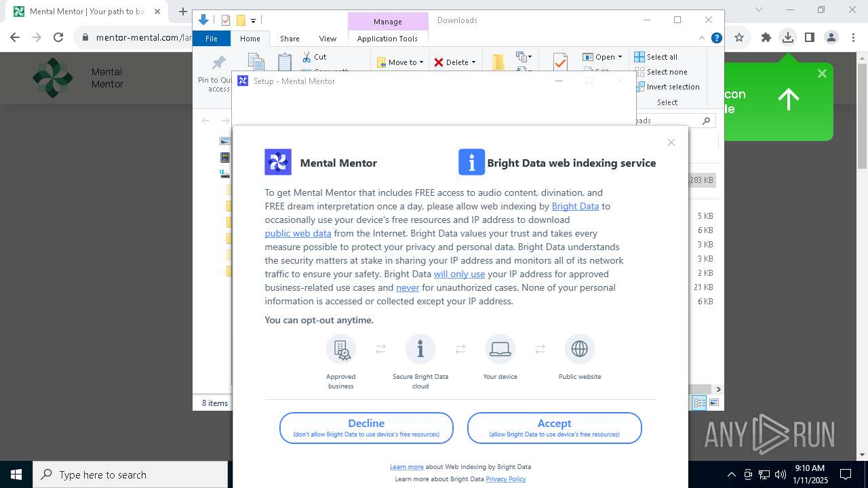The width and height of the screenshot is (868, 488).
Task: Open the Bright Data Privacy Policy link
Action: click(506, 479)
